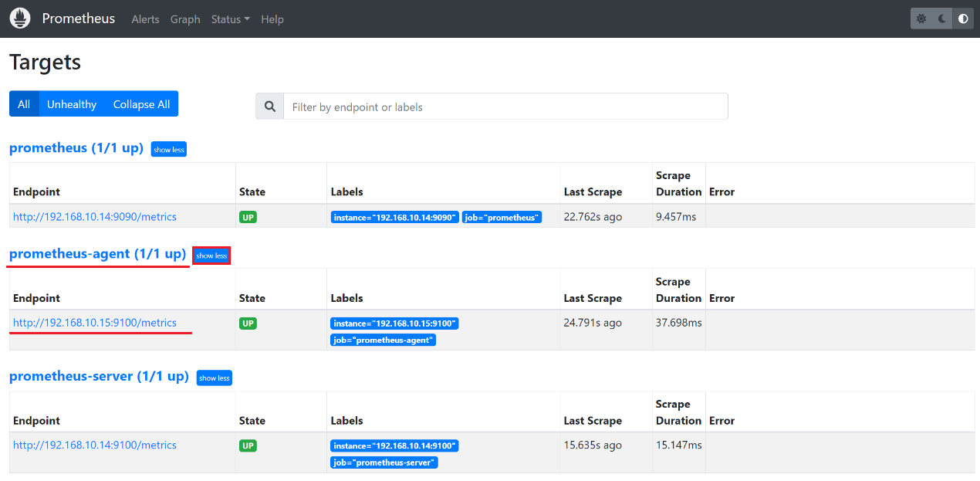This screenshot has height=481, width=980.
Task: Click the magnifier search icon
Action: click(x=269, y=107)
